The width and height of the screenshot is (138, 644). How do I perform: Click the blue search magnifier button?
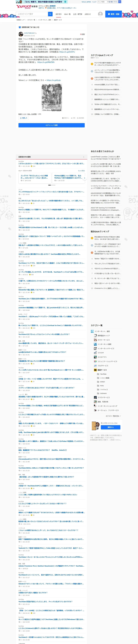tap(50, 14)
